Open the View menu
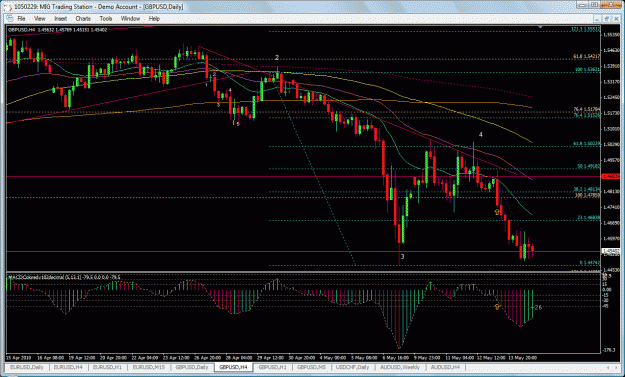 click(x=39, y=19)
